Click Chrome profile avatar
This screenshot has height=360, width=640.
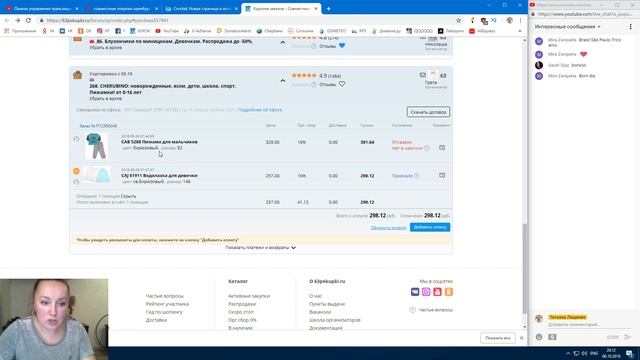509,20
